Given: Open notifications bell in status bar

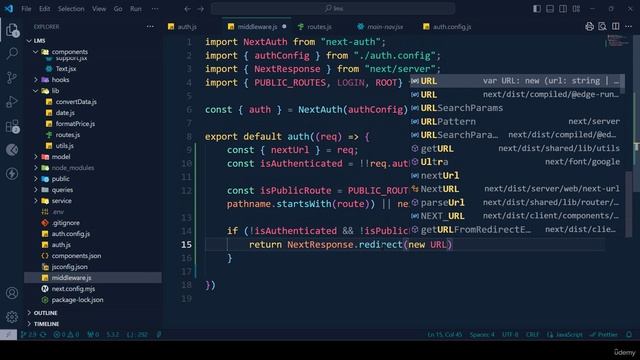Looking at the screenshot, I should (629, 334).
